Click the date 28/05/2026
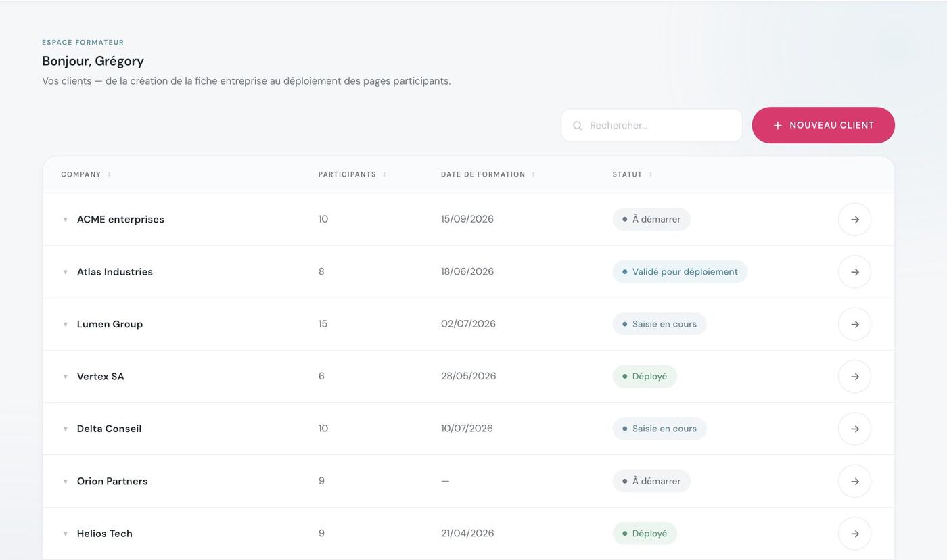Viewport: 947px width, 560px height. (x=468, y=377)
